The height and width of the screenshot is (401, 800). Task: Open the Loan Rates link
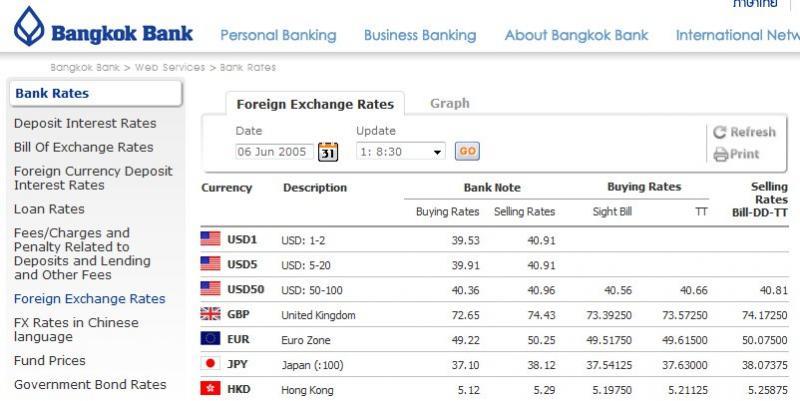[49, 209]
